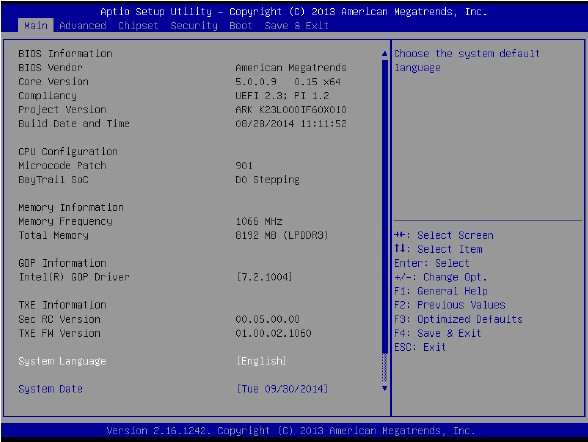Select the System Date value field
The image size is (588, 442).
pyautogui.click(x=282, y=389)
